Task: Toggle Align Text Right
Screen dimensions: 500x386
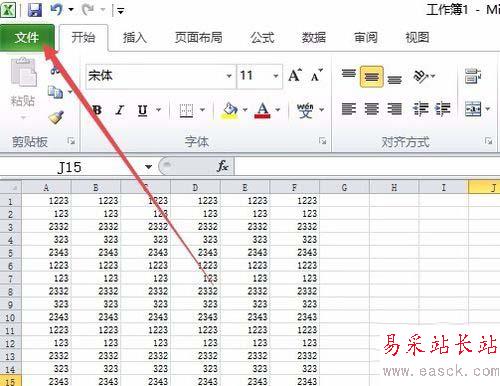Action: coord(395,109)
